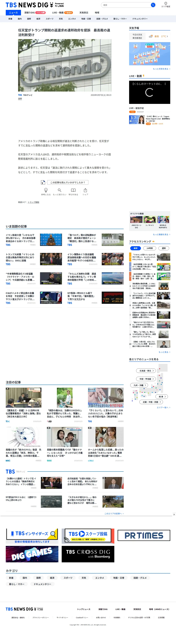Click the 学びがある book reaction icon

click(73, 190)
